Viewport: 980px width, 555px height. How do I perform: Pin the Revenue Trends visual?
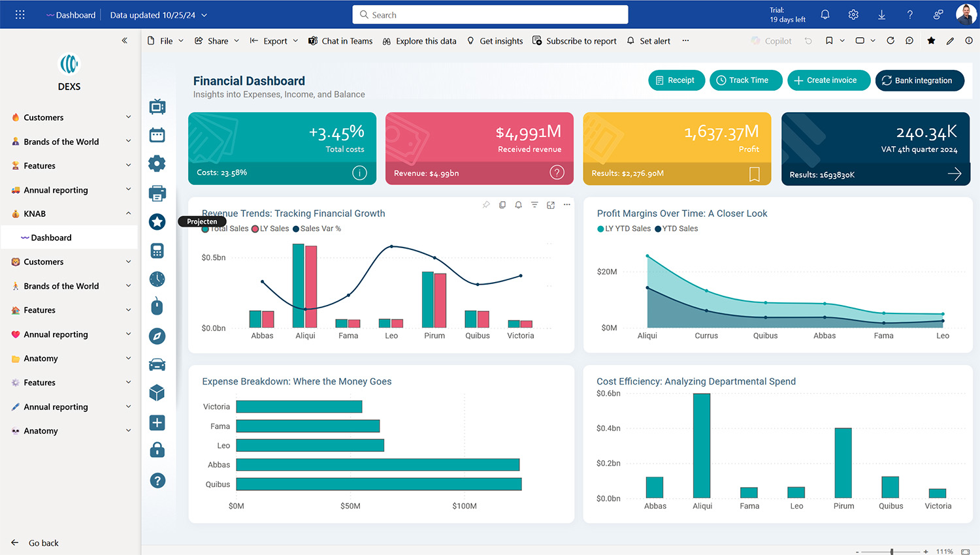click(486, 204)
